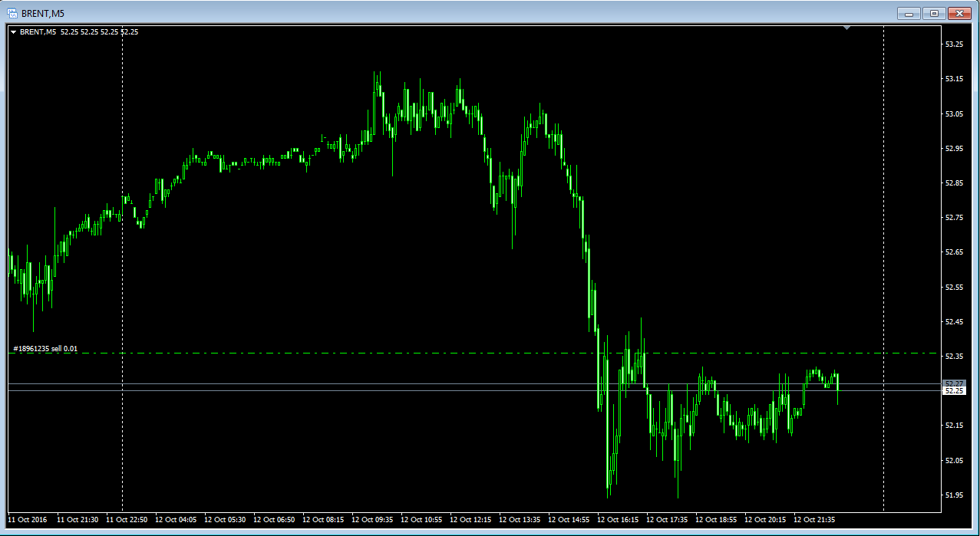The height and width of the screenshot is (536, 980).
Task: Click the 52.95 price scale label
Action: tap(954, 148)
